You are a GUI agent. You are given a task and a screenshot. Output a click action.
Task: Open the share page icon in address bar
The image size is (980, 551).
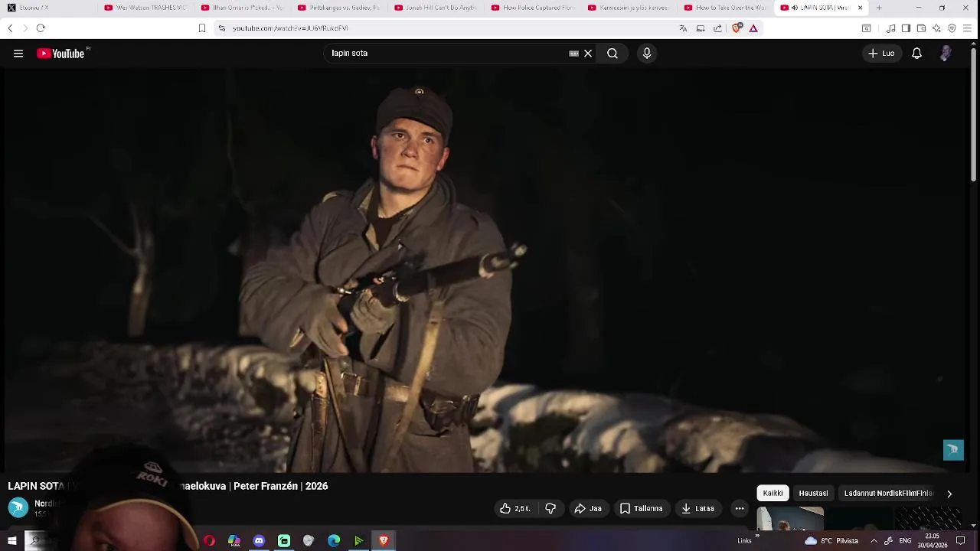pyautogui.click(x=717, y=28)
